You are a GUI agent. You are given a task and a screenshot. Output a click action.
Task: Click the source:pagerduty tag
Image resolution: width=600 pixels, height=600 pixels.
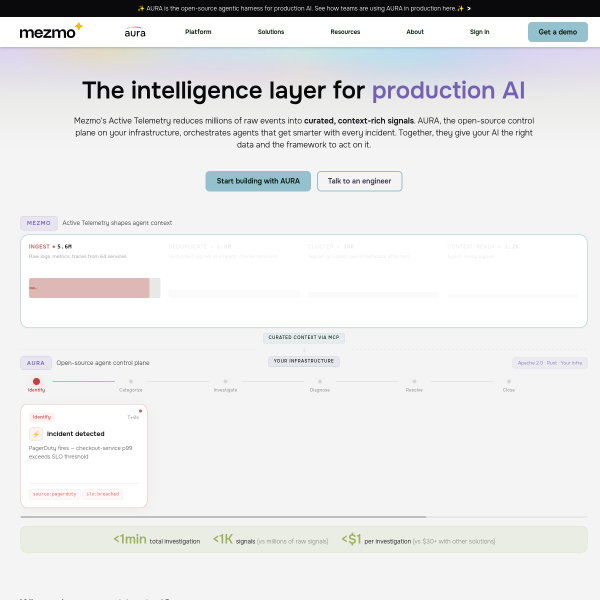pos(55,494)
